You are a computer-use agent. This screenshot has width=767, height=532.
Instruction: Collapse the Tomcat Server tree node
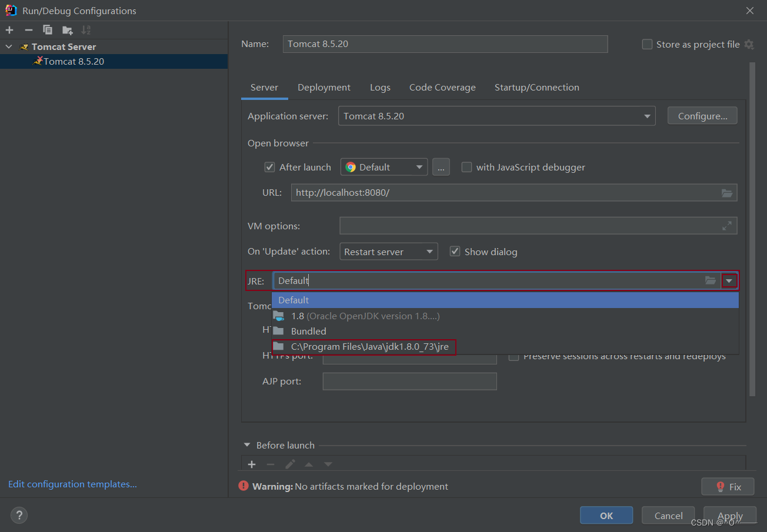coord(9,46)
